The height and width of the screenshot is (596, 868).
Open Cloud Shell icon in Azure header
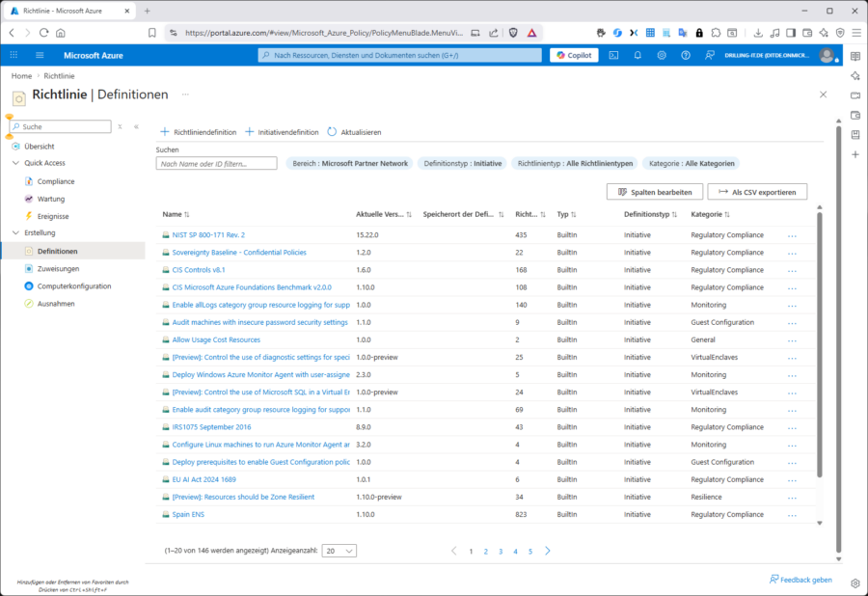coord(613,55)
